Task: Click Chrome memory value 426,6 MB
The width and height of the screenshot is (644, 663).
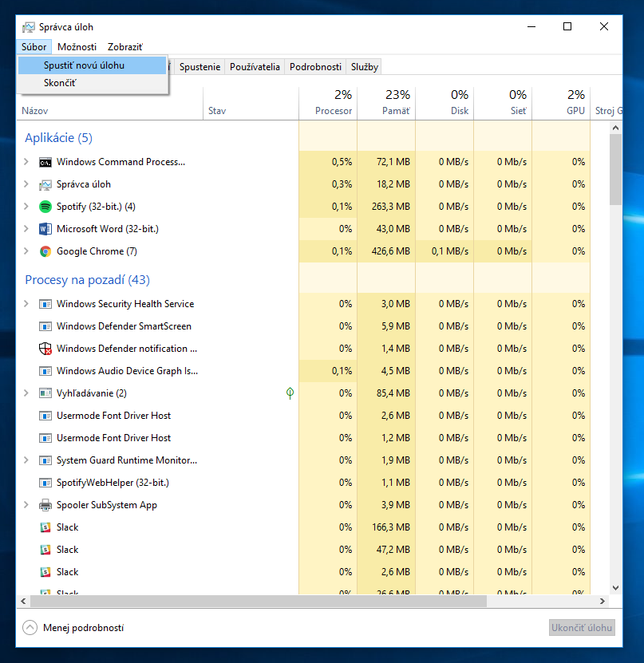Action: [x=391, y=251]
